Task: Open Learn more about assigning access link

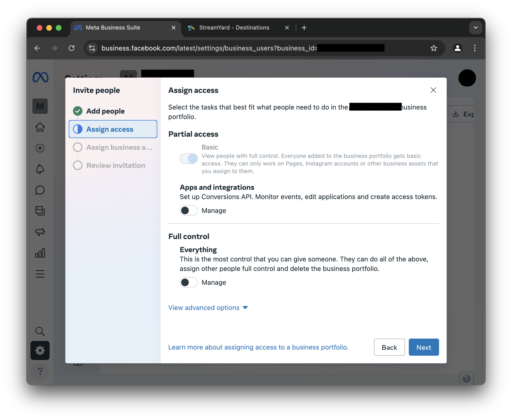Action: coord(258,347)
